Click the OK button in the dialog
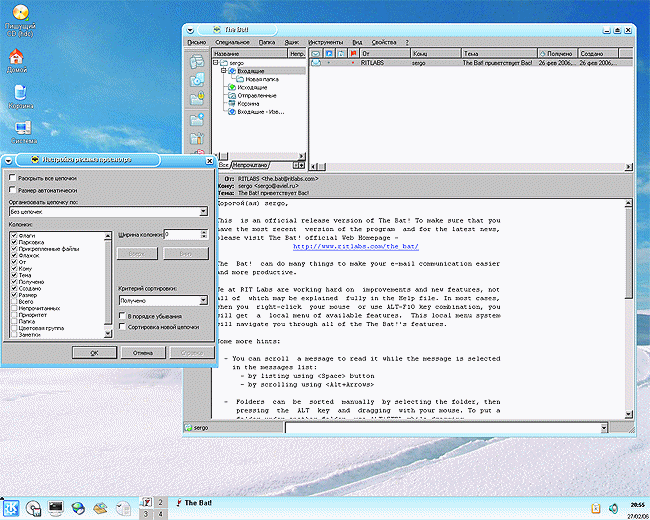Image resolution: width=650 pixels, height=520 pixels. pyautogui.click(x=94, y=353)
